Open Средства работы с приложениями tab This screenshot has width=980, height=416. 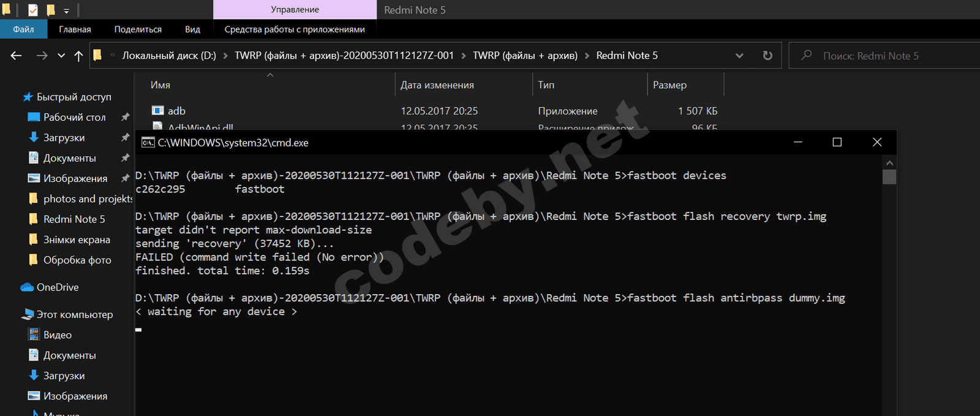[295, 29]
